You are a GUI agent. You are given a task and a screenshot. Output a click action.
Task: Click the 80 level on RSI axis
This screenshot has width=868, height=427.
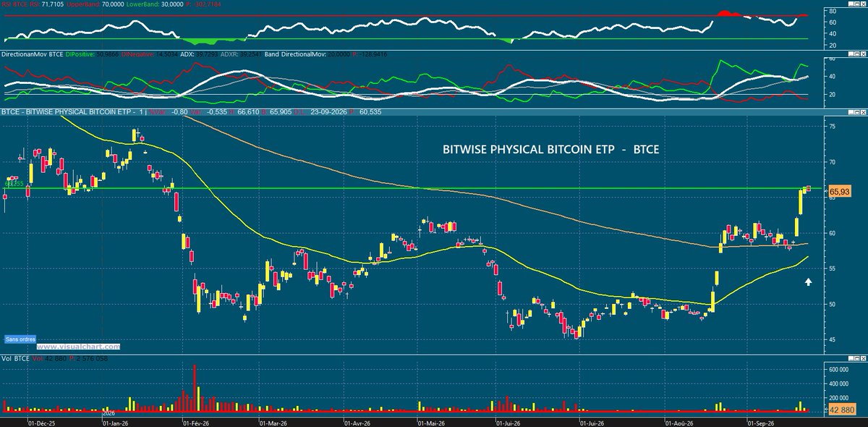pos(833,11)
